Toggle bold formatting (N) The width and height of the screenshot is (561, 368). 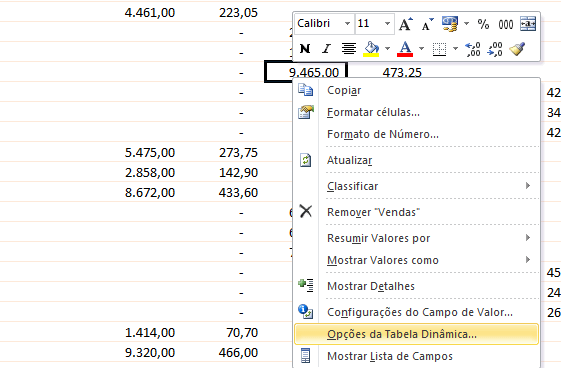tap(305, 49)
